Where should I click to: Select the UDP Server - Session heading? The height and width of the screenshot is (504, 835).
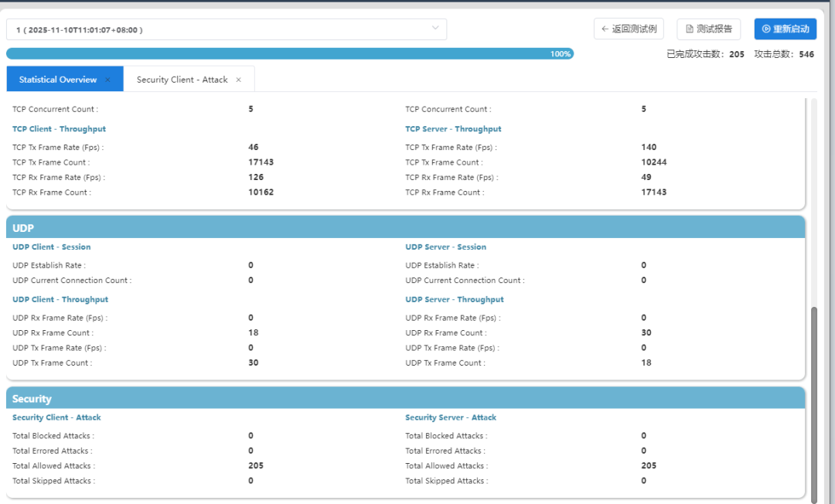pyautogui.click(x=445, y=247)
